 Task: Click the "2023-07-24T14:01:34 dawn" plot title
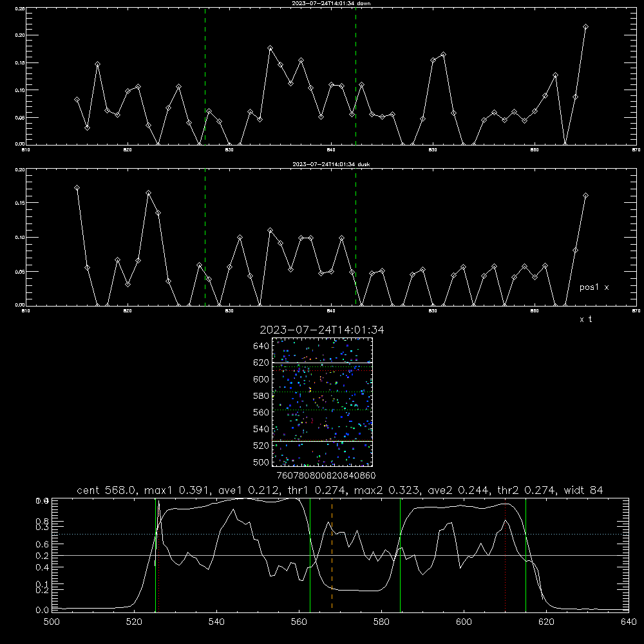click(331, 3)
